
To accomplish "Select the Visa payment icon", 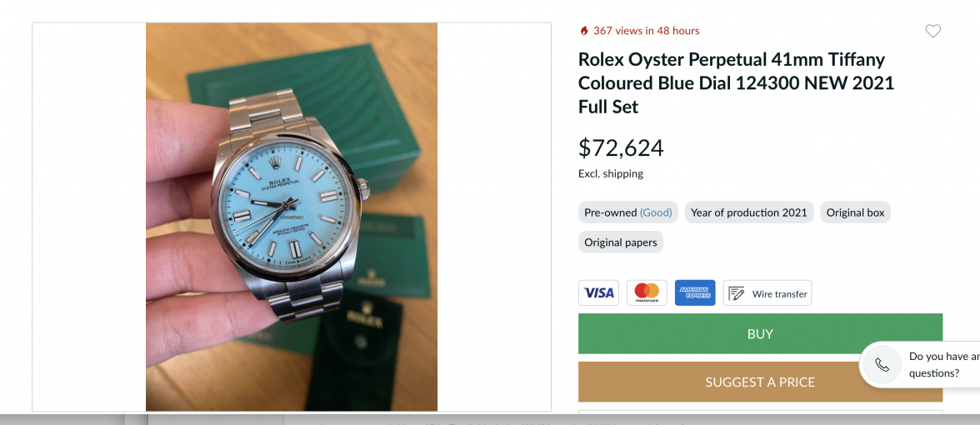I will click(x=598, y=292).
